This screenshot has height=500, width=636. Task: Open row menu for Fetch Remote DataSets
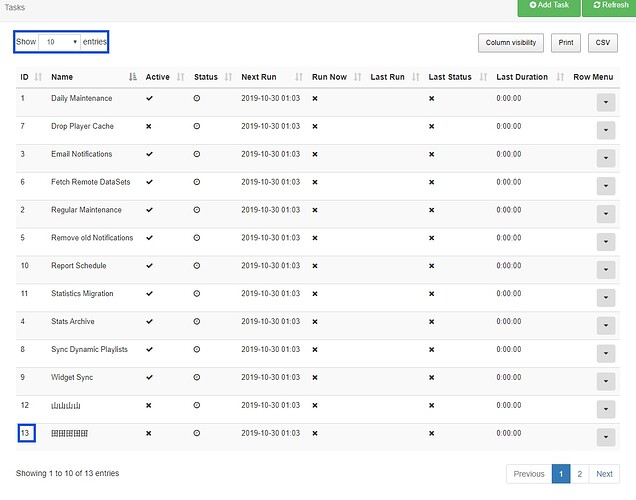point(606,186)
